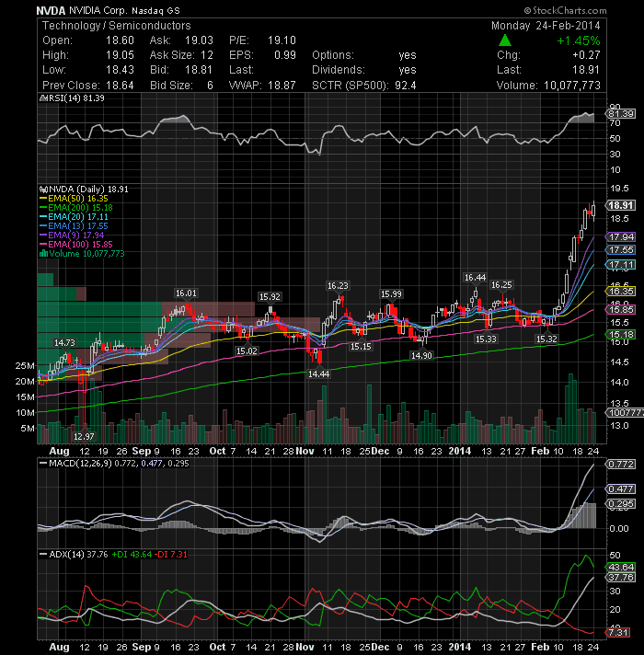Image resolution: width=644 pixels, height=655 pixels.
Task: Click the NVDA ticker symbol in the title
Action: point(51,11)
